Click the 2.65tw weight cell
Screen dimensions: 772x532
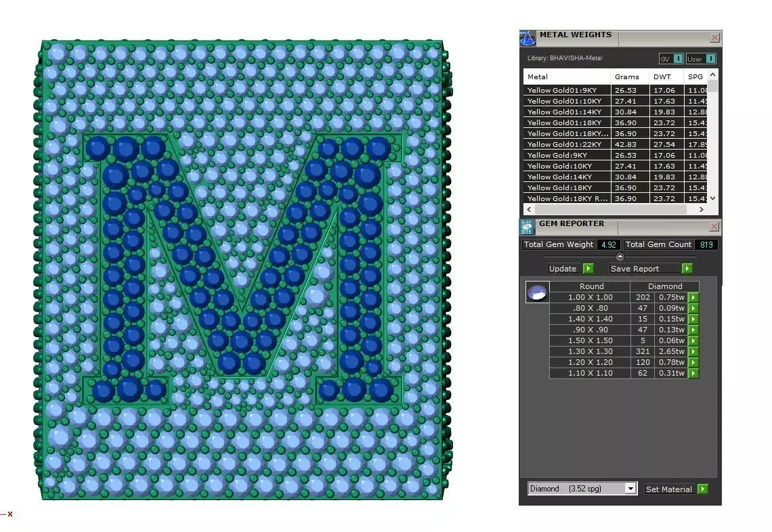(672, 351)
